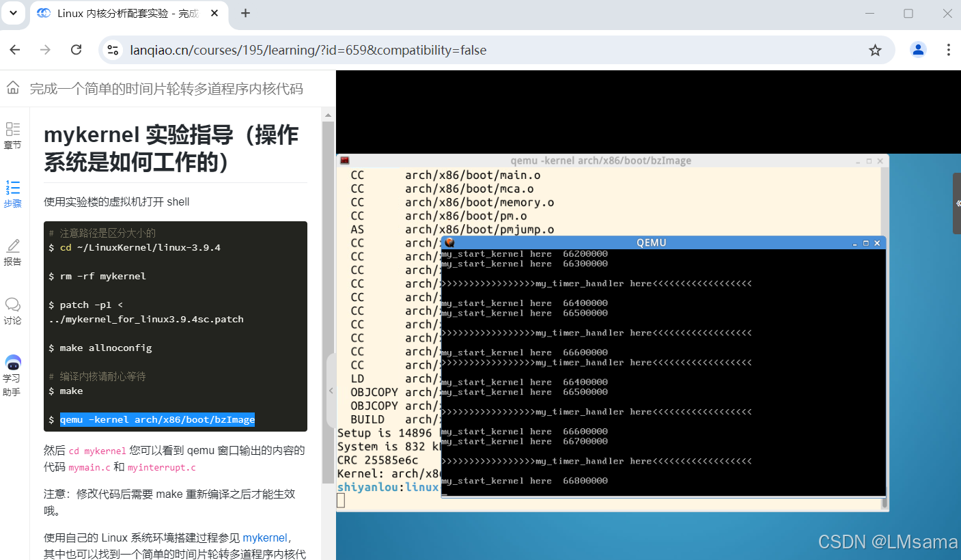Click the myinterrupt.c code reference
961x560 pixels.
click(162, 467)
